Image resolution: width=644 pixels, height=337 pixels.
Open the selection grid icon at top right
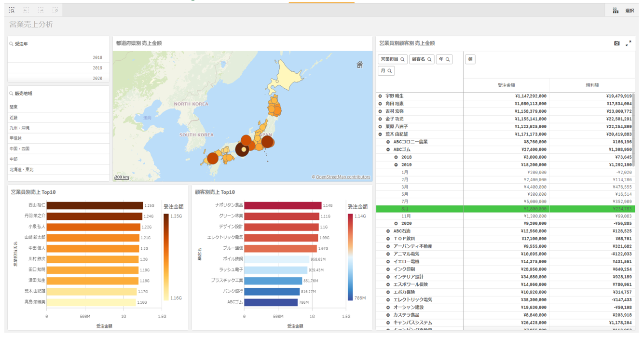(616, 11)
